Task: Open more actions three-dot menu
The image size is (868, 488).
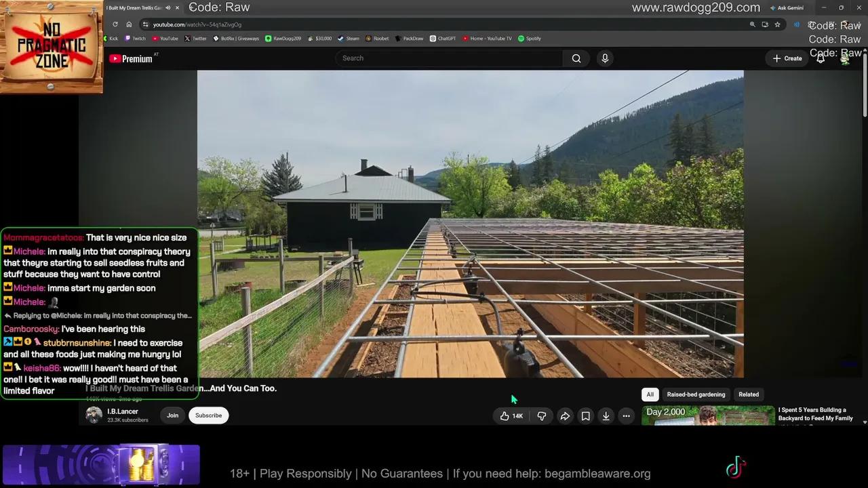Action: [x=627, y=416]
